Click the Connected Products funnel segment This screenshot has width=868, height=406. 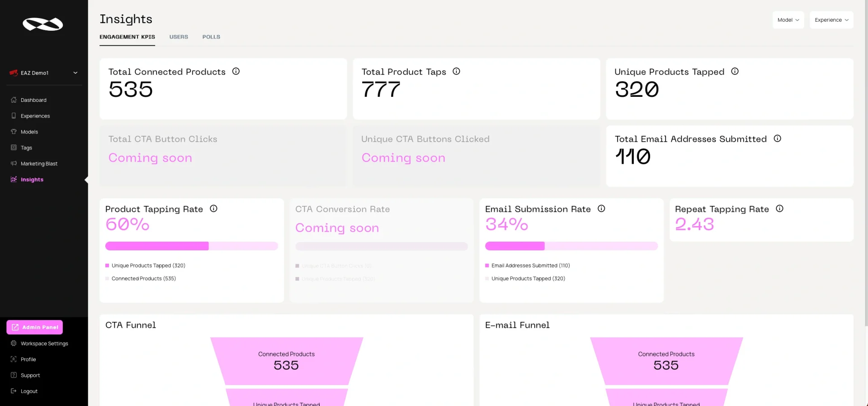pyautogui.click(x=286, y=361)
